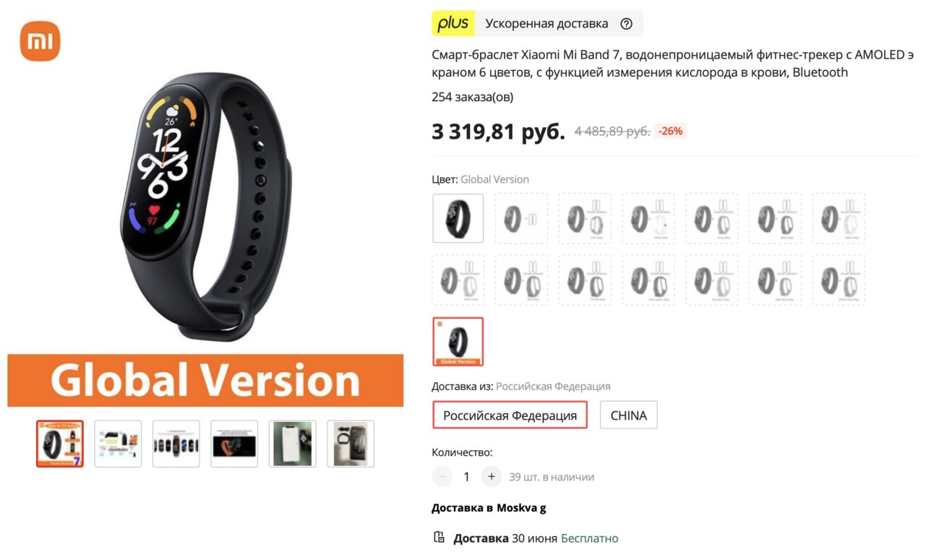Open the white specification sheet thumbnail
Image resolution: width=926 pixels, height=560 pixels.
point(118,444)
